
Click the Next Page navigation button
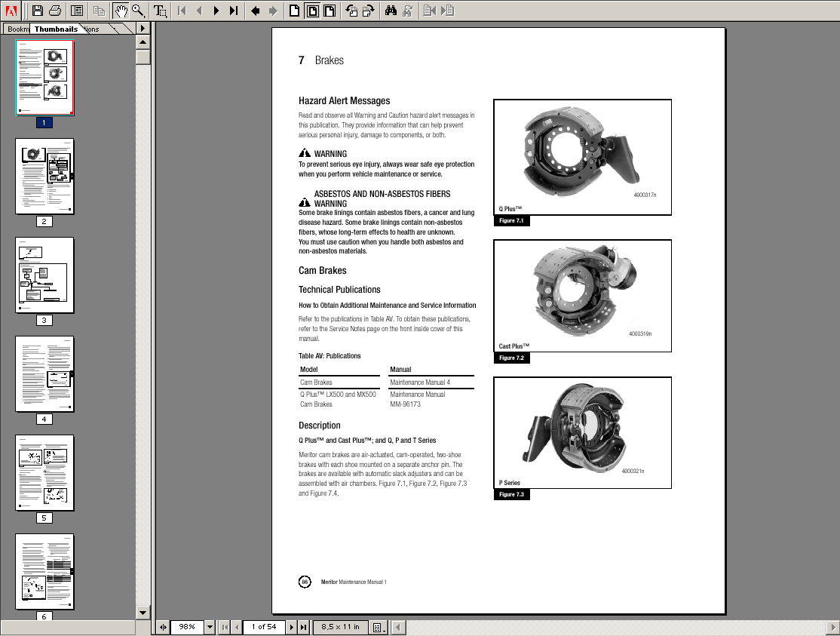point(217,10)
